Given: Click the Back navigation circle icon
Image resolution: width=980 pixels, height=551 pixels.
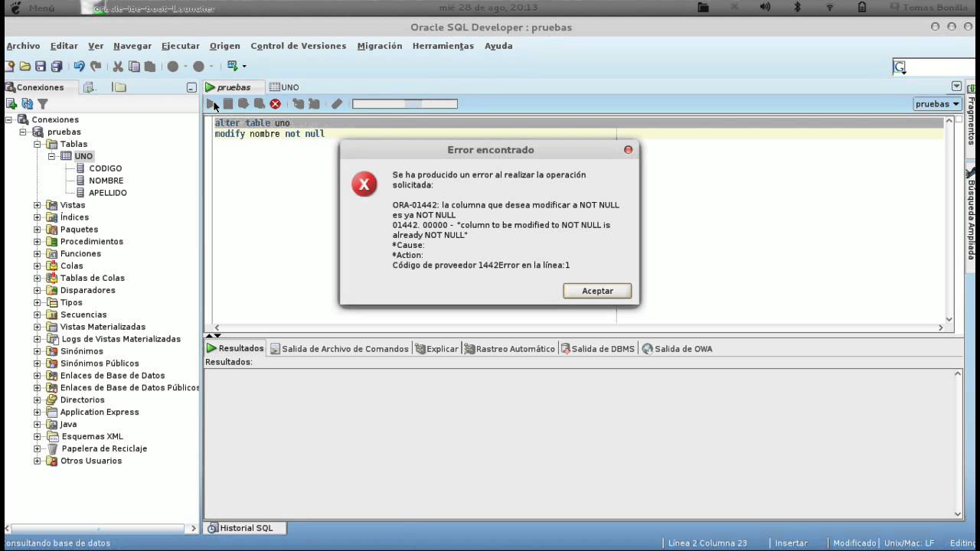Looking at the screenshot, I should click(173, 67).
